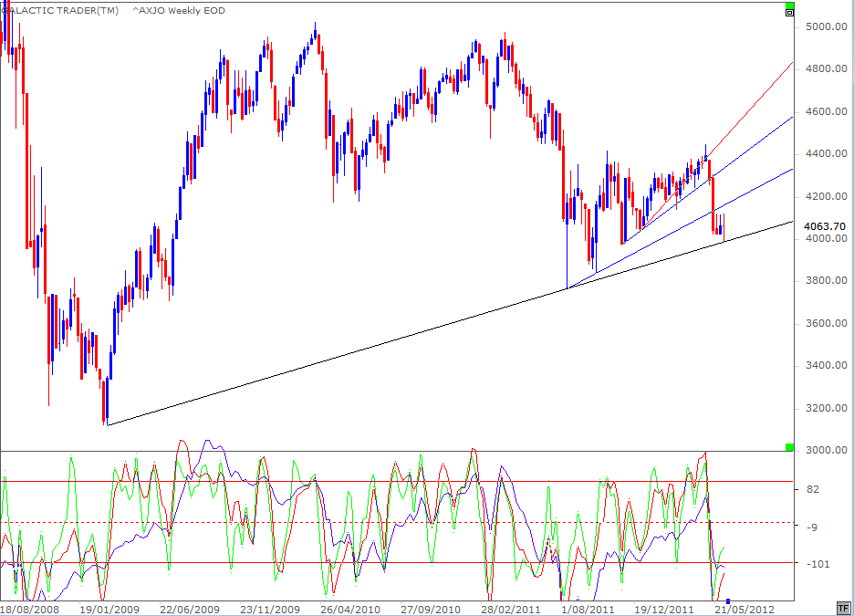
Task: Click the 27/09/2010 date label
Action: (x=431, y=610)
